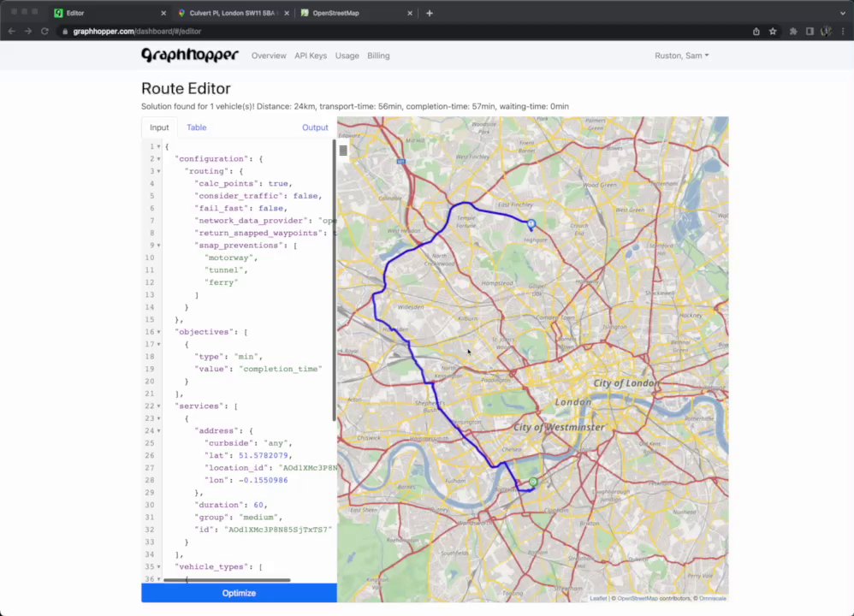Switch to the Output tab
This screenshot has width=854, height=616.
[315, 127]
